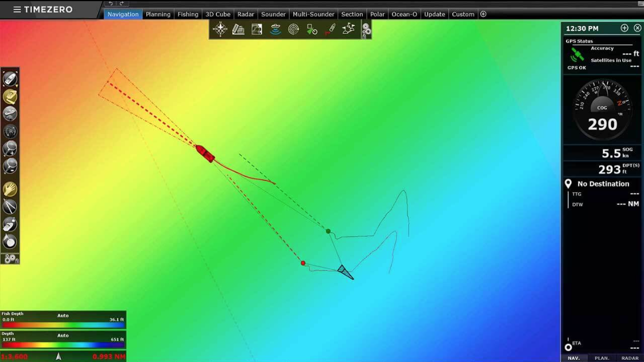Select the zoom in magnifier tool

10,149
